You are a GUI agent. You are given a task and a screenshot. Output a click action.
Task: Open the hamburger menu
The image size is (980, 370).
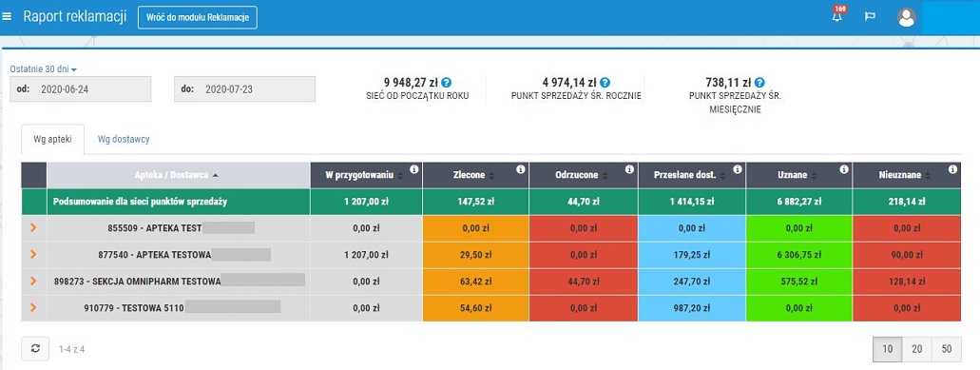pos(7,17)
